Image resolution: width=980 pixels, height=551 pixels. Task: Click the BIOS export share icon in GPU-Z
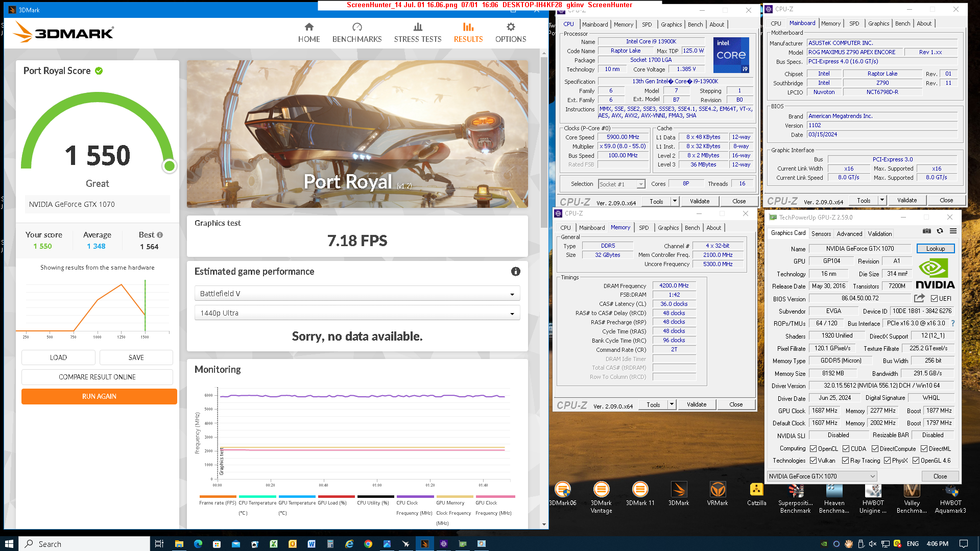[x=919, y=298]
